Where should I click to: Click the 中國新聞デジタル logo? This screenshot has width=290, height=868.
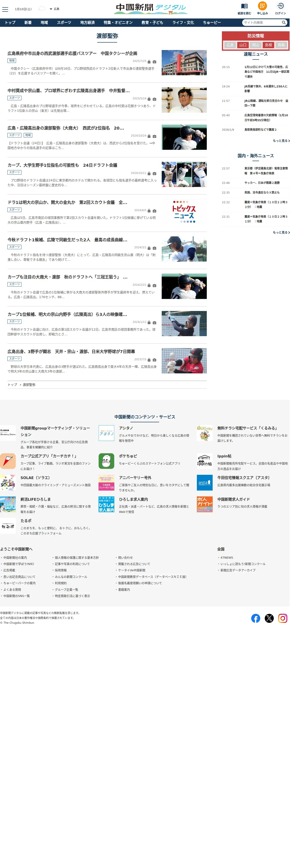point(150,8)
